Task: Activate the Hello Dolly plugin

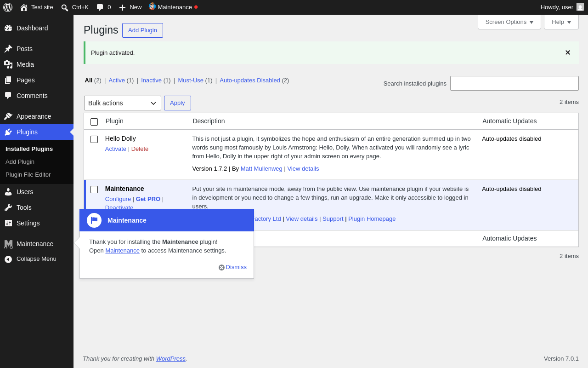Action: point(116,149)
